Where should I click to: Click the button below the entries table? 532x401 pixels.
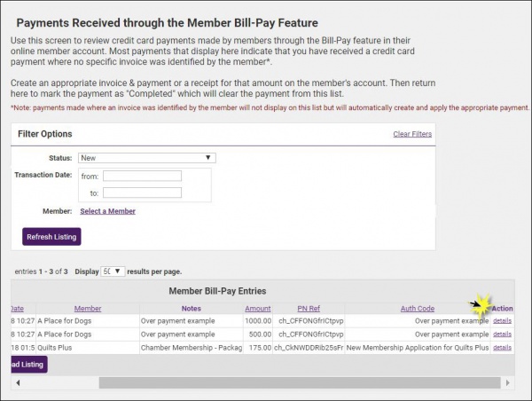coord(28,364)
